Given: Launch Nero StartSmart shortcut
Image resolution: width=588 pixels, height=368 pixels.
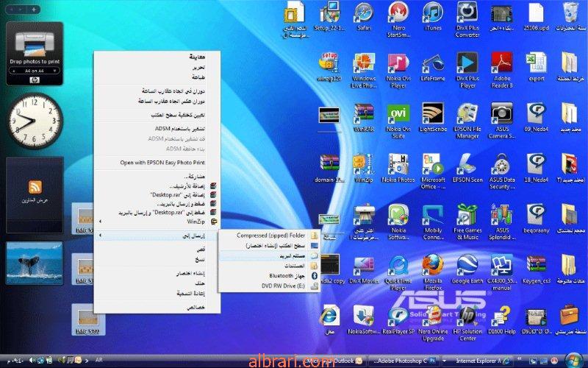Looking at the screenshot, I should pyautogui.click(x=398, y=20).
